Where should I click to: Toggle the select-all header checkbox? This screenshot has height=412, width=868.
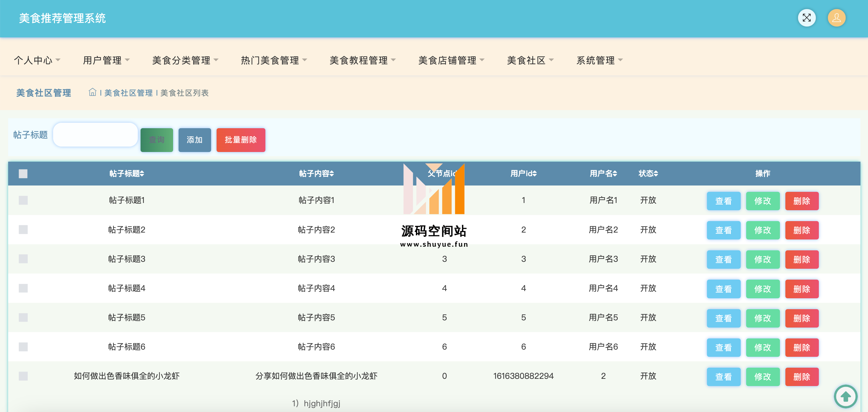[23, 173]
